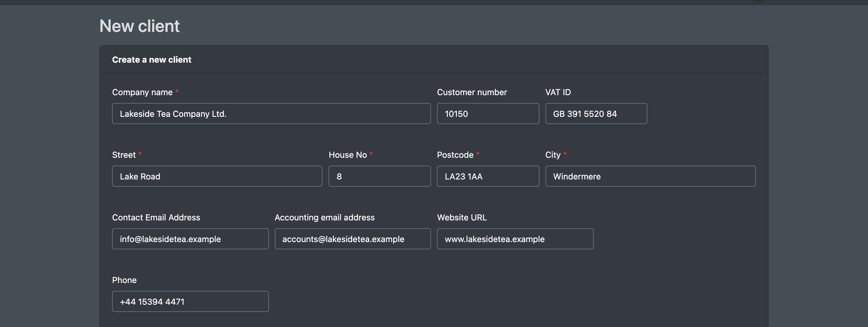Edit the House No field
Viewport: 868px width, 327px height.
pos(379,176)
